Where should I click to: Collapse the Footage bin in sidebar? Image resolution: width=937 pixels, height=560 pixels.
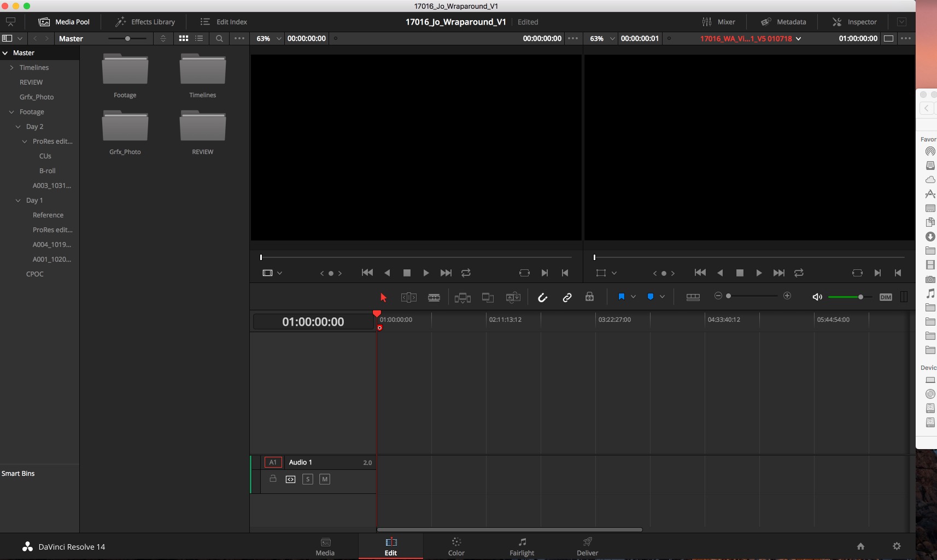pyautogui.click(x=11, y=112)
